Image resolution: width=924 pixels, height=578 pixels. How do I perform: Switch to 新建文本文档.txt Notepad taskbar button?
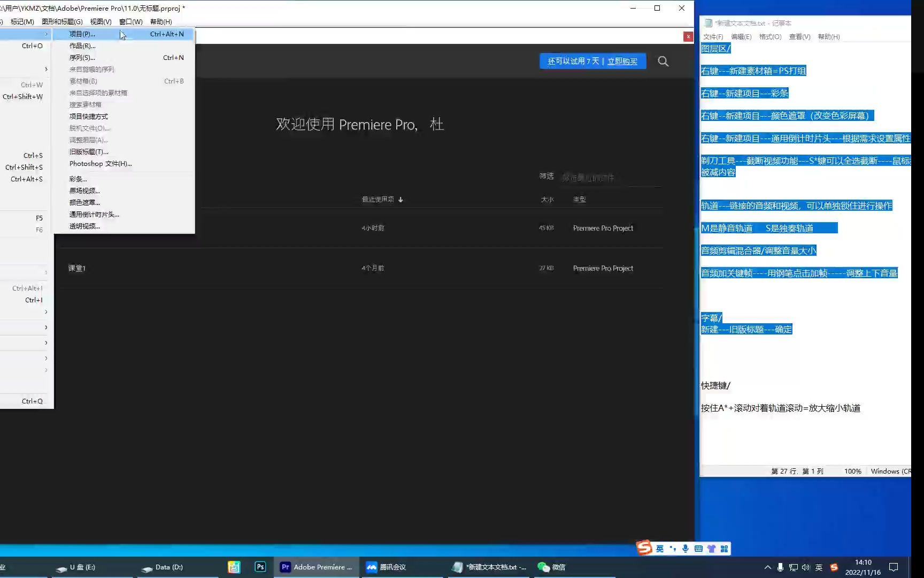click(x=489, y=567)
